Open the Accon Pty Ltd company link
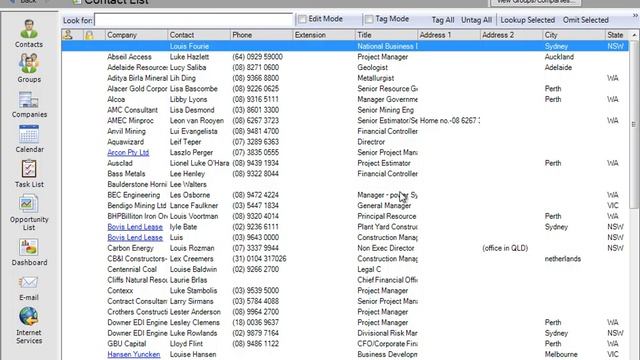Viewport: 640px width, 360px height. (128, 153)
